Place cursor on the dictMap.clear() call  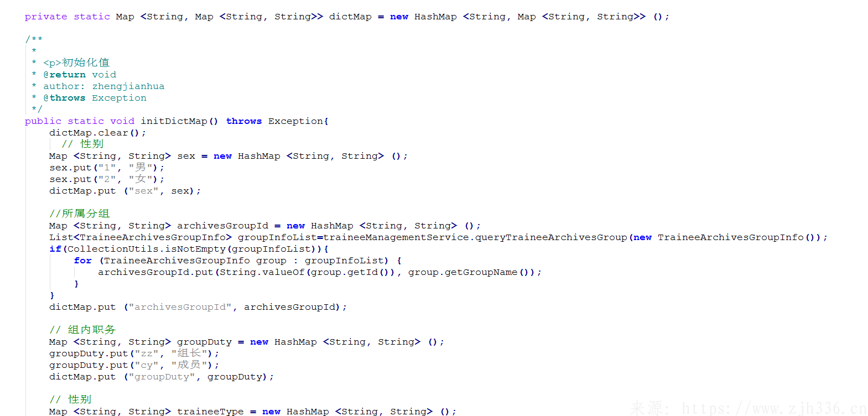tap(97, 133)
